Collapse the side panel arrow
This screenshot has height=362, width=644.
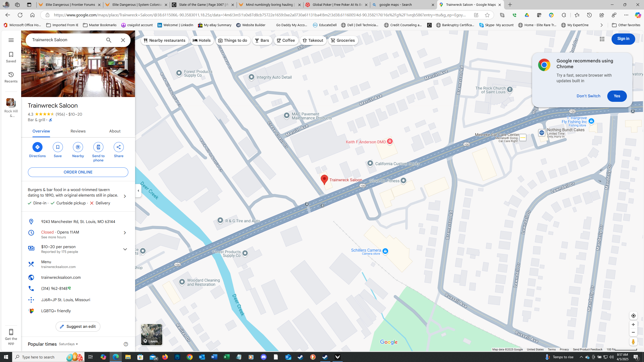coord(138,191)
